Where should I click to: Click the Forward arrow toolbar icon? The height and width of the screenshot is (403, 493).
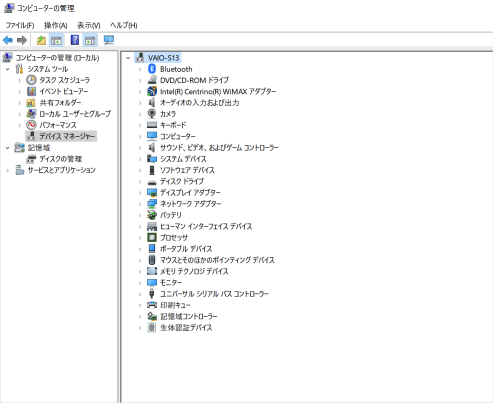pos(22,40)
